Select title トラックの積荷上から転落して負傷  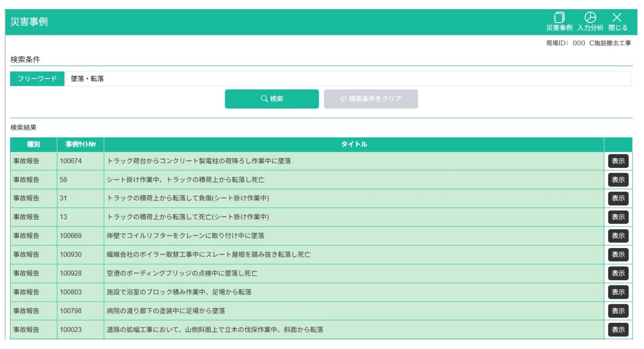point(188,198)
